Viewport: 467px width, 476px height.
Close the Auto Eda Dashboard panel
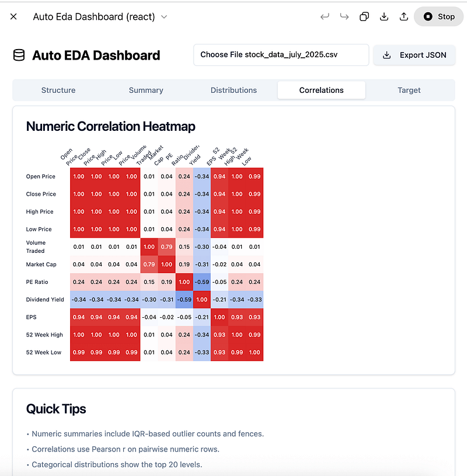pyautogui.click(x=13, y=16)
